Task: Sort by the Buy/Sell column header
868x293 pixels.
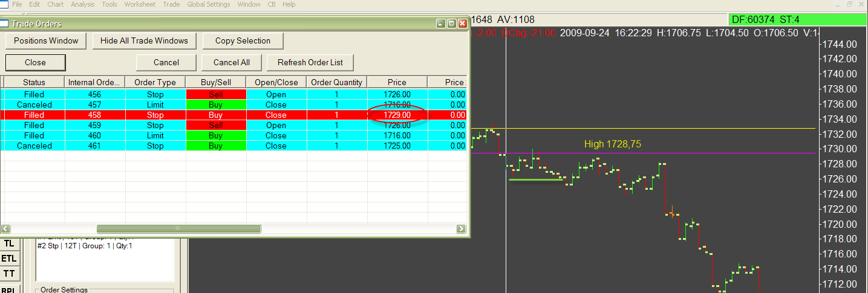Action: (215, 82)
